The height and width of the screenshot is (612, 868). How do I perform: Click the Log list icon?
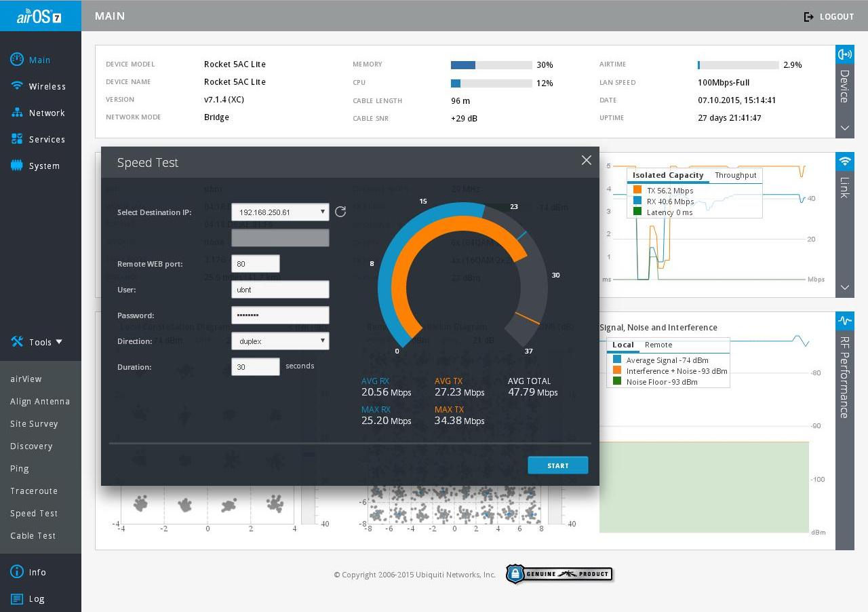17,598
